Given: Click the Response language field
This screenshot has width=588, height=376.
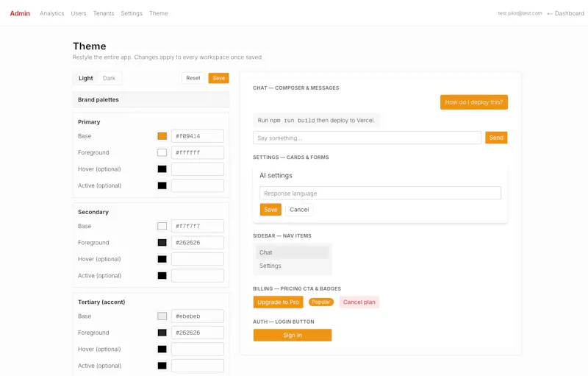Looking at the screenshot, I should pyautogui.click(x=380, y=194).
